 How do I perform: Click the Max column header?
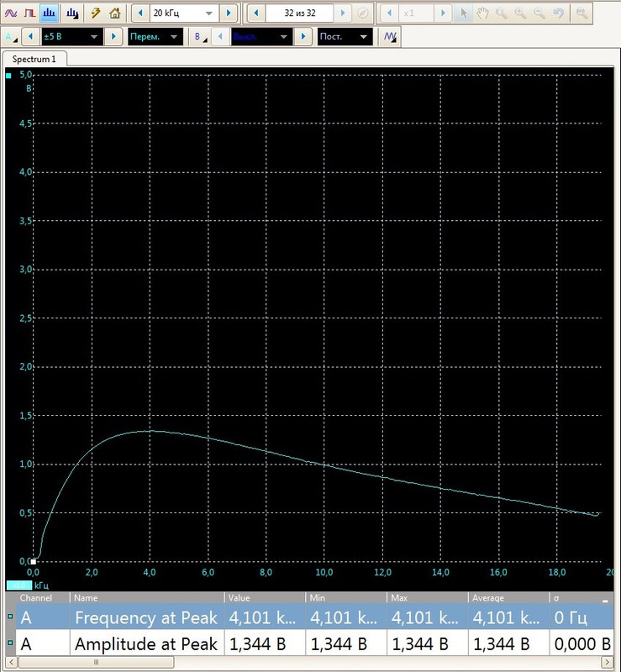pyautogui.click(x=427, y=598)
